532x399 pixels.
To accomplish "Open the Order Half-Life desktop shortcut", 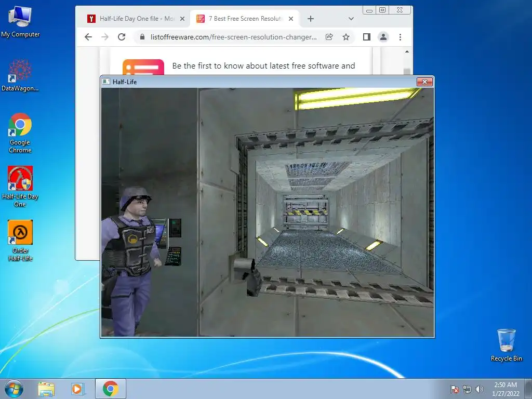I will pyautogui.click(x=20, y=240).
